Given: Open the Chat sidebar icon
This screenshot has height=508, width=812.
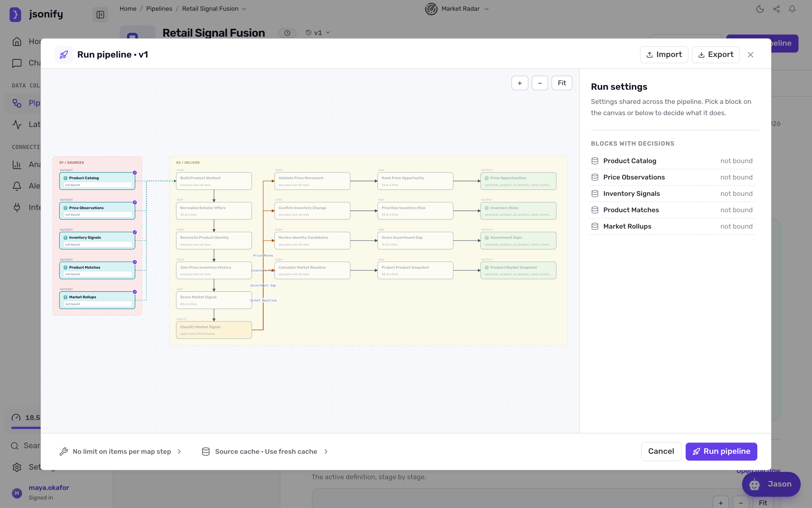Looking at the screenshot, I should click(17, 63).
